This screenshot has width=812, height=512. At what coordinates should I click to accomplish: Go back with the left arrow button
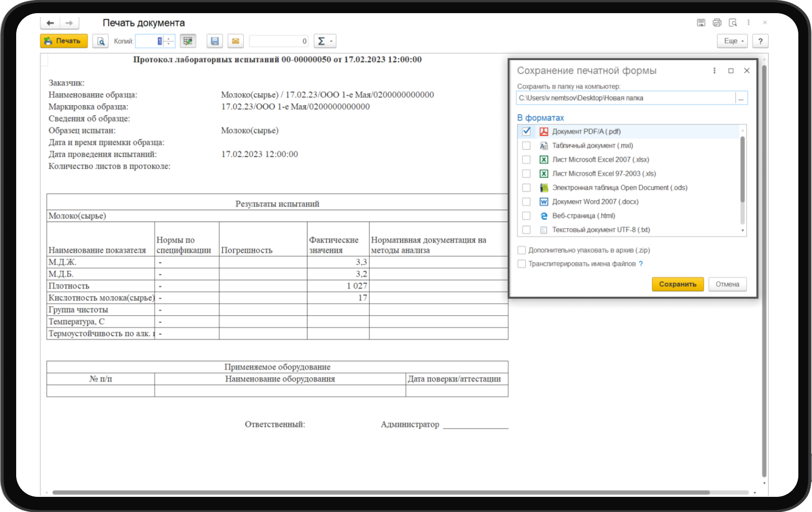click(50, 23)
